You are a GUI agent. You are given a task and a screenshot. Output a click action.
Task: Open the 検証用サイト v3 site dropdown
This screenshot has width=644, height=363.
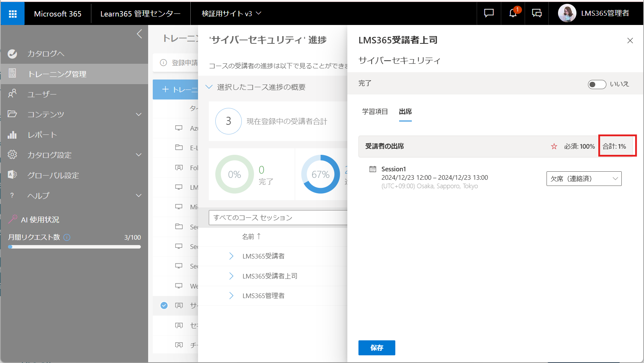231,14
